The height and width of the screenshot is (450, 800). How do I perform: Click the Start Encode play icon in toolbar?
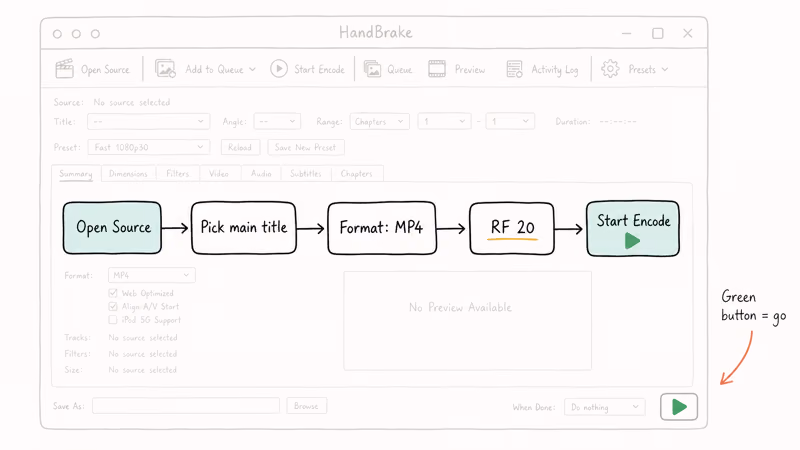pyautogui.click(x=279, y=69)
